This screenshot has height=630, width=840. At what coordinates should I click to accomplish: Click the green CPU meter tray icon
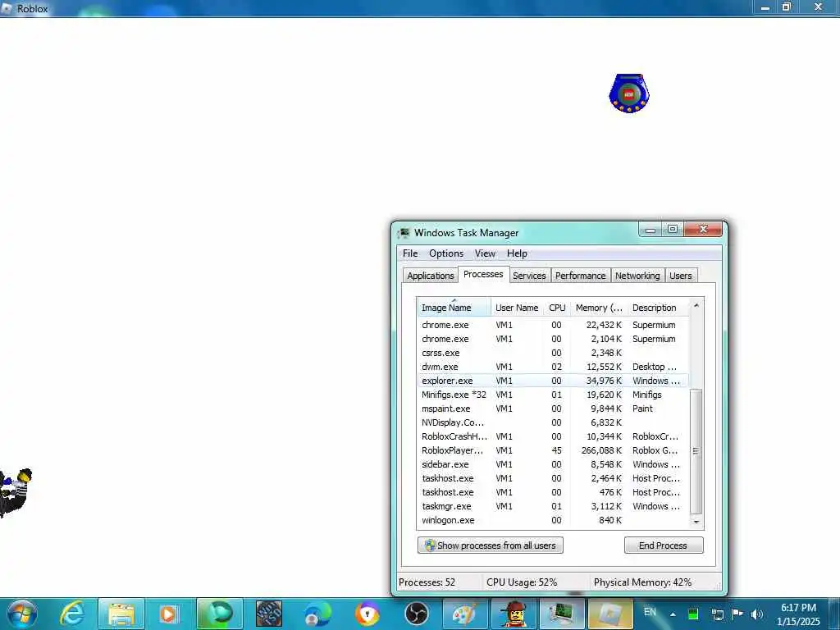pos(693,614)
